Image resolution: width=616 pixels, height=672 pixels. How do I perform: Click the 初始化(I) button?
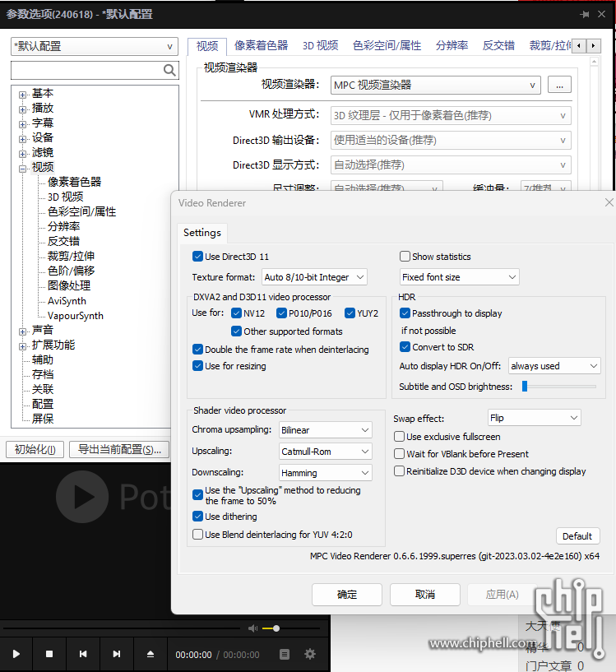coord(35,450)
